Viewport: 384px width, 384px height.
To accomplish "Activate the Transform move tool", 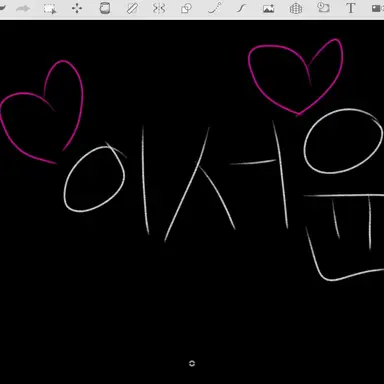I will click(x=77, y=8).
